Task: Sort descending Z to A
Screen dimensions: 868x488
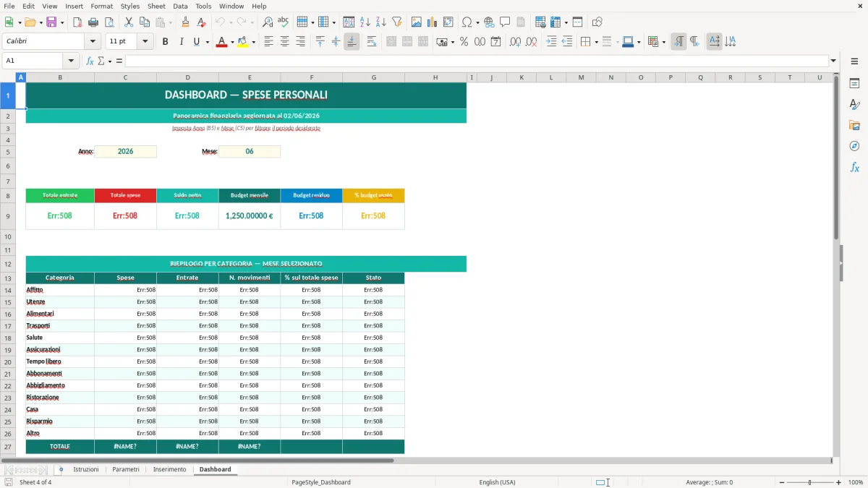Action: pyautogui.click(x=381, y=22)
